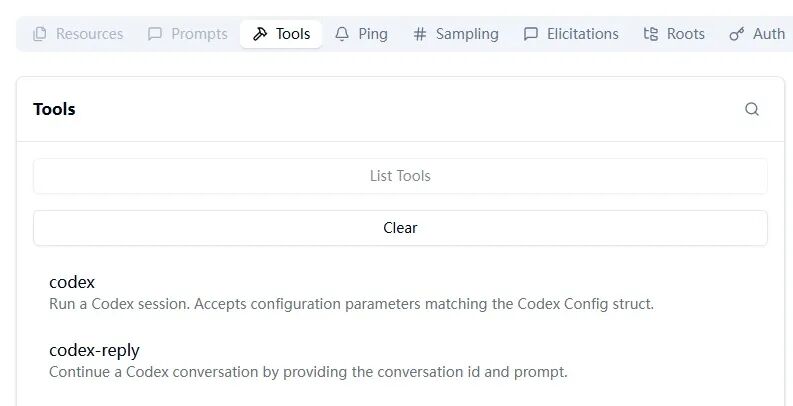The width and height of the screenshot is (793, 406).
Task: Click the key icon beside Auth
Action: click(x=737, y=34)
